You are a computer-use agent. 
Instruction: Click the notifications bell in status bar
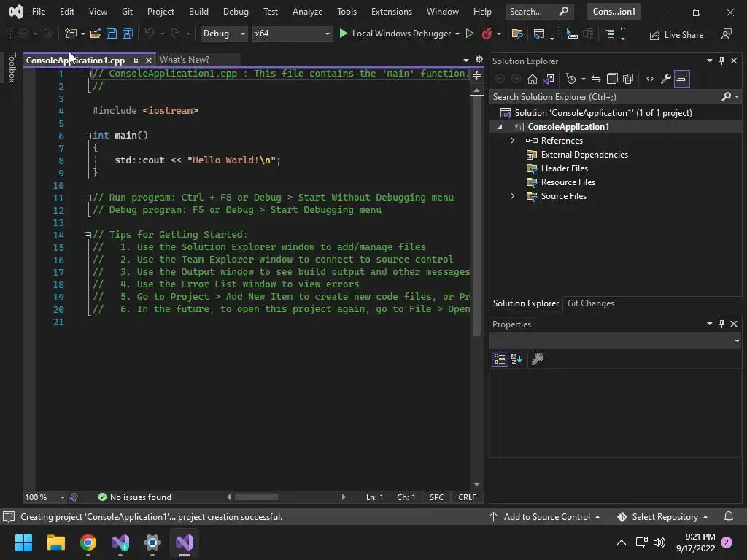729,517
